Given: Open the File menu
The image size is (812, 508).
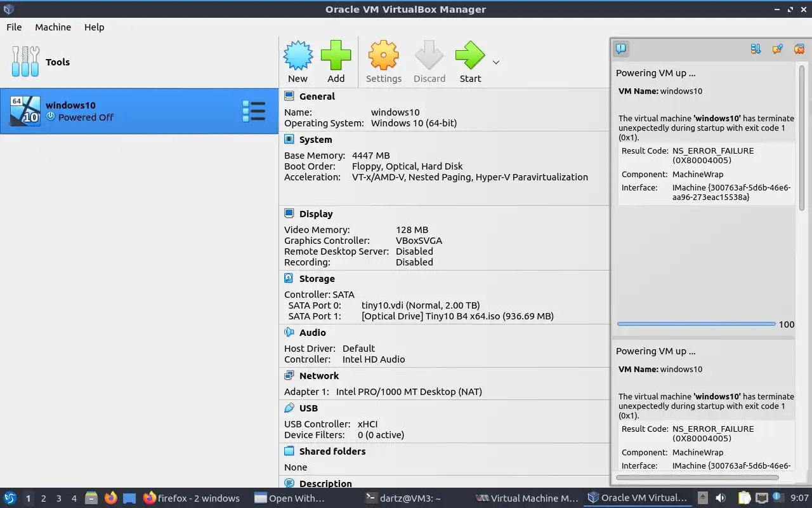Looking at the screenshot, I should (14, 27).
